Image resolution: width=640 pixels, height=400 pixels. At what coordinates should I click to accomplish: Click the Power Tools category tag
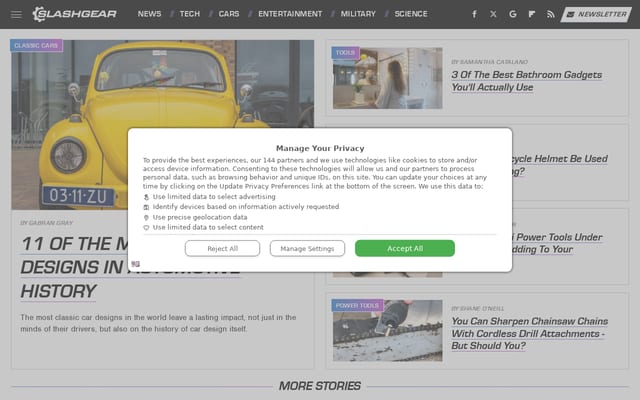(x=357, y=305)
